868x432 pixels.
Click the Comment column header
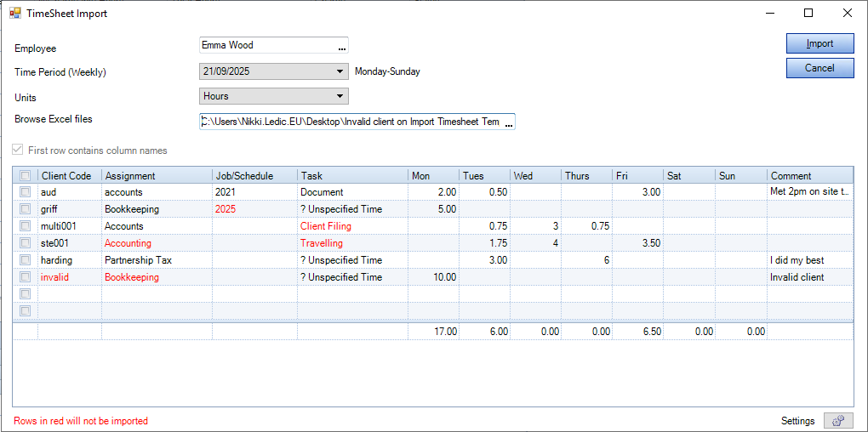click(x=810, y=176)
